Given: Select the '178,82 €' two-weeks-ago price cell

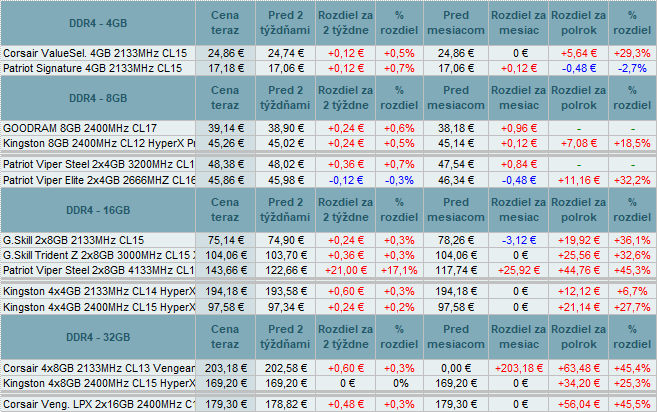Looking at the screenshot, I should [285, 404].
